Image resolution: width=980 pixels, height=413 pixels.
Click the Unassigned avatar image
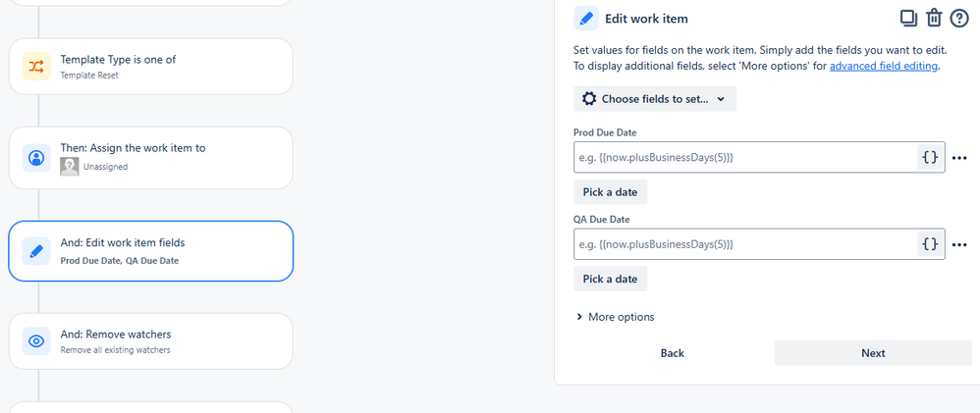pos(70,167)
